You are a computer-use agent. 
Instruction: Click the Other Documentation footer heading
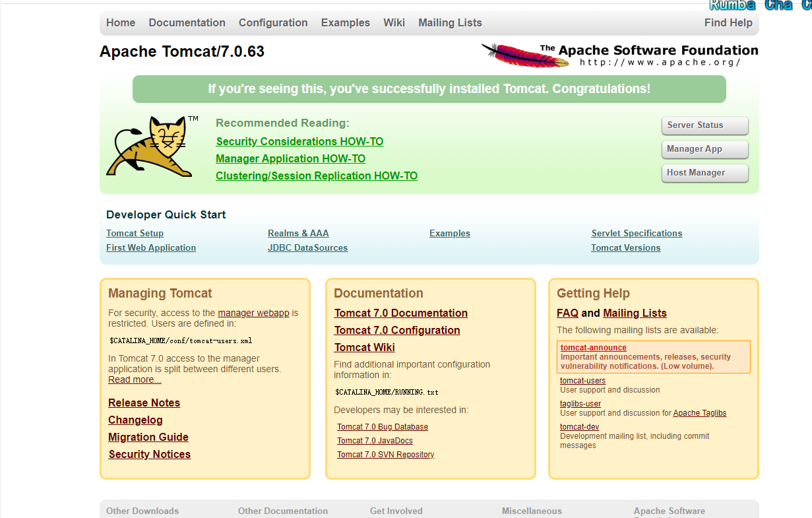[x=283, y=511]
